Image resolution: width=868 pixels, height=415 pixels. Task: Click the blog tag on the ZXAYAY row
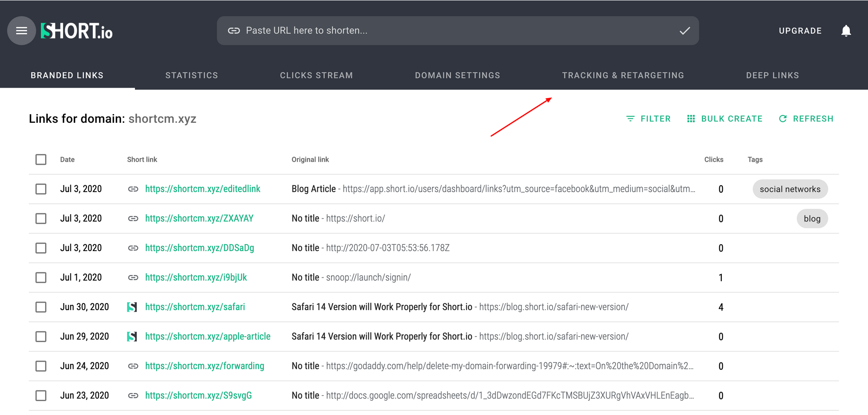(x=812, y=218)
